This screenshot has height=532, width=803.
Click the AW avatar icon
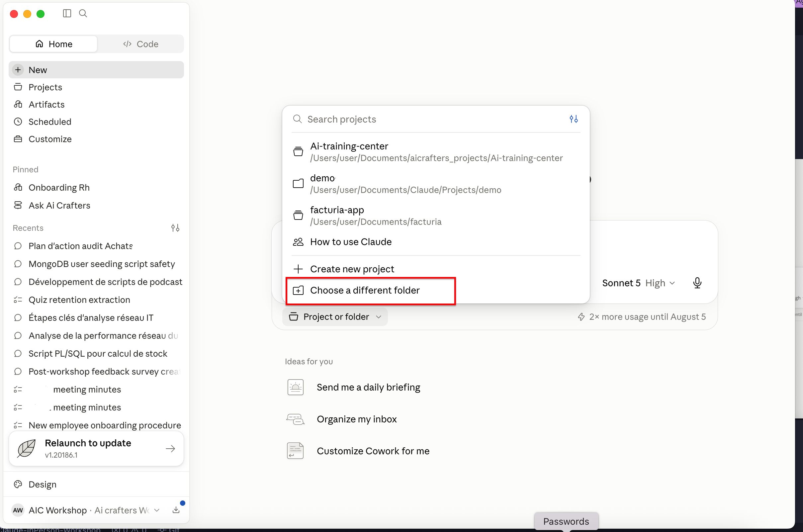pos(18,510)
